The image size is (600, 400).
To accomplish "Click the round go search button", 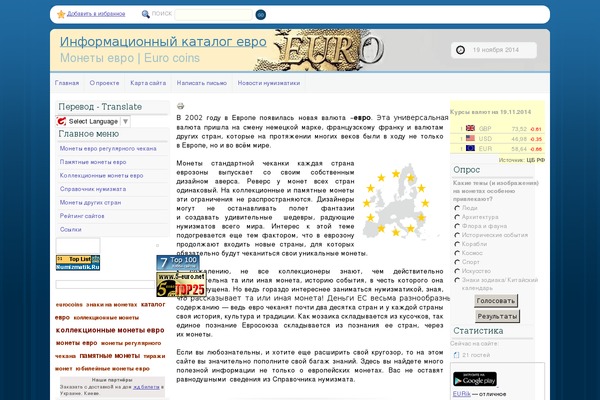I will 261,15.
